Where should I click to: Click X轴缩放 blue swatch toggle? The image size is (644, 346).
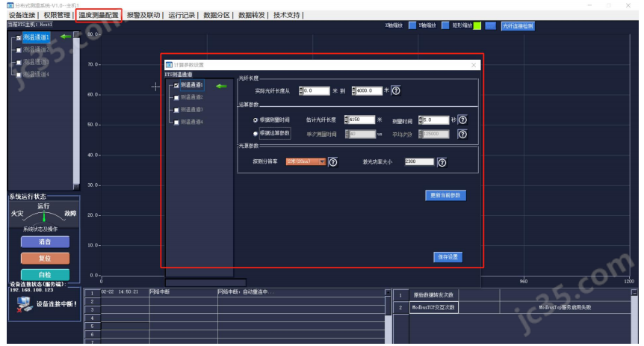(412, 25)
